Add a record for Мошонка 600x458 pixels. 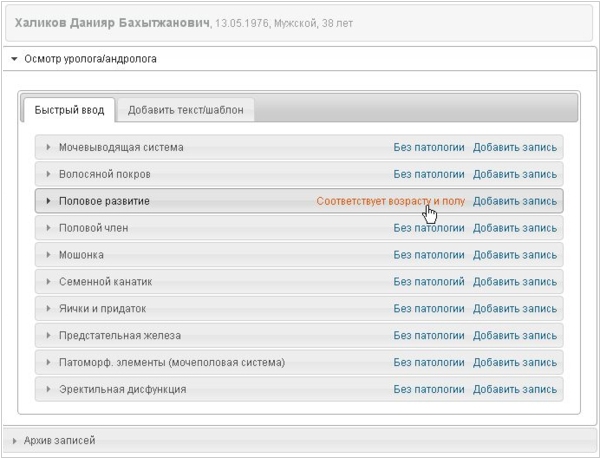point(515,255)
